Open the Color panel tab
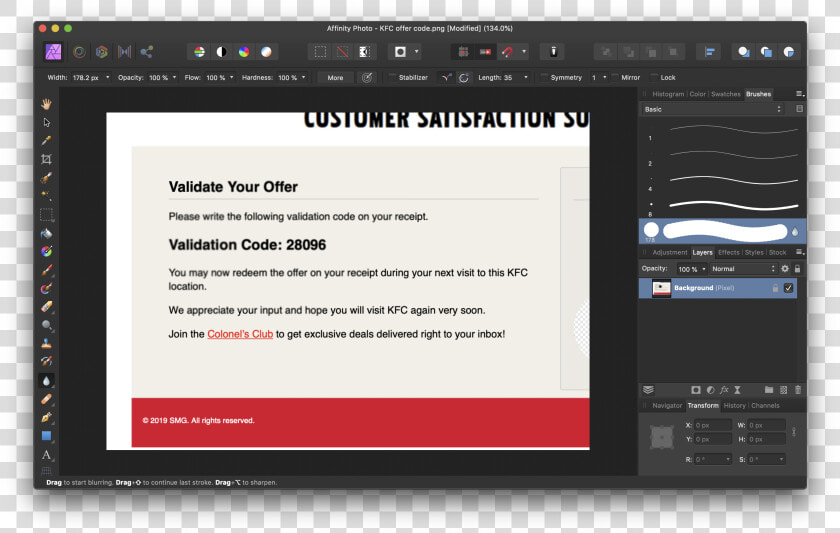The height and width of the screenshot is (533, 840). tap(698, 94)
